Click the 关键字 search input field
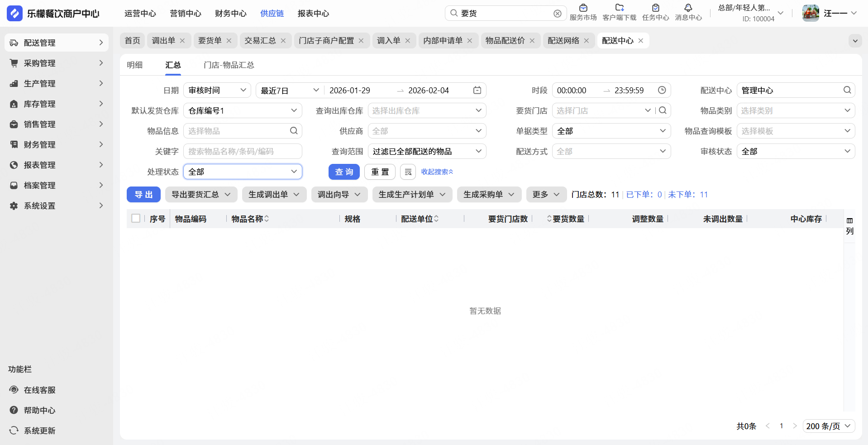Screen dimensions: 868x445 243,151
